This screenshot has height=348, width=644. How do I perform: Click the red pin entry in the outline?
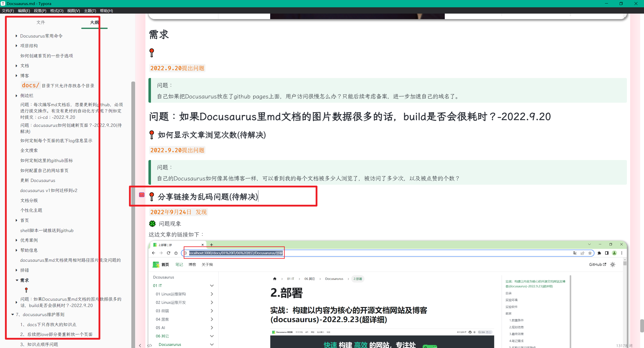[x=26, y=290]
